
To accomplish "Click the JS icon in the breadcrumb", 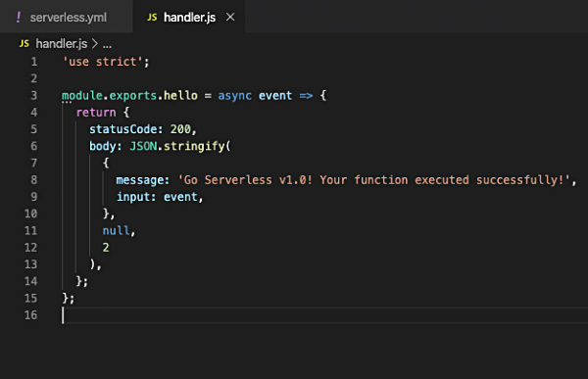I will [24, 44].
